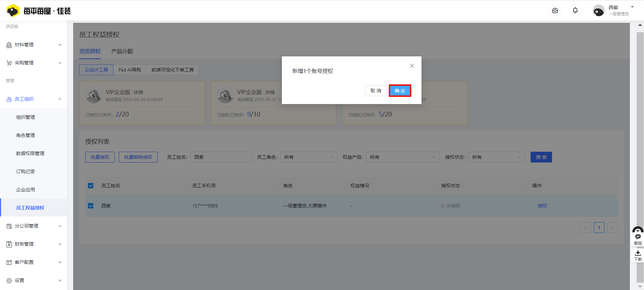Open 角色管理 in sidebar
The width and height of the screenshot is (644, 290).
pyautogui.click(x=26, y=136)
